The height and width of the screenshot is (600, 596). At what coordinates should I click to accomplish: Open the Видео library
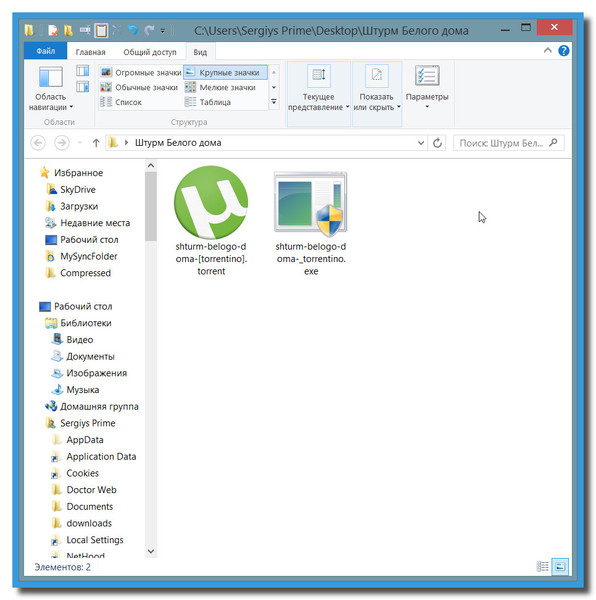point(73,340)
